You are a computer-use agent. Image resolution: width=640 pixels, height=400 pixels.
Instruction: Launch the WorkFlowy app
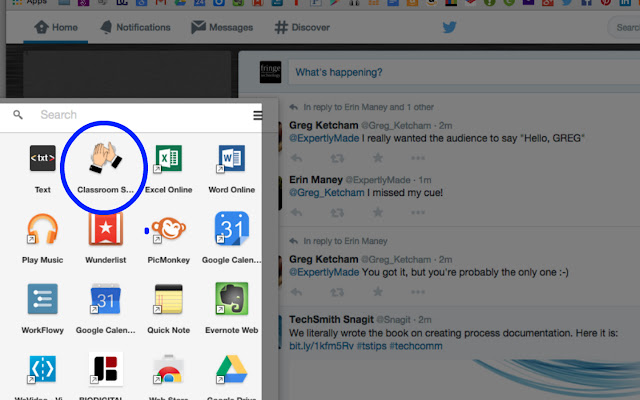[42, 299]
